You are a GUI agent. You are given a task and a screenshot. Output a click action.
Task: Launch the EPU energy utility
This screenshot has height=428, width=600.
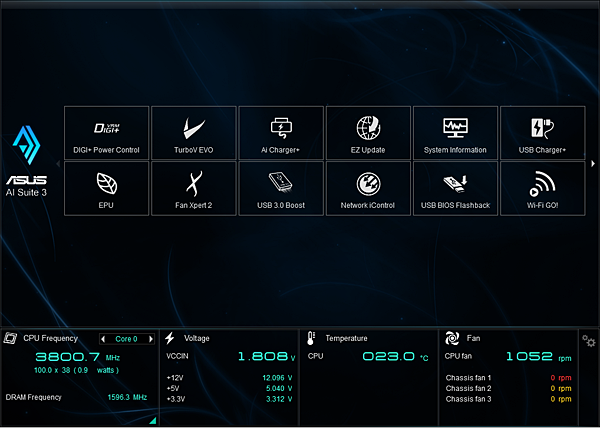pos(106,189)
